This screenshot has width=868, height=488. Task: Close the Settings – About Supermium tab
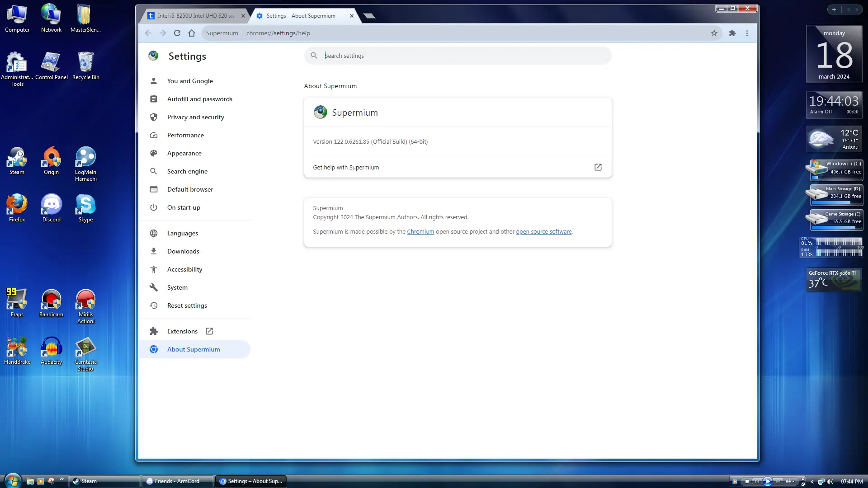pos(352,16)
